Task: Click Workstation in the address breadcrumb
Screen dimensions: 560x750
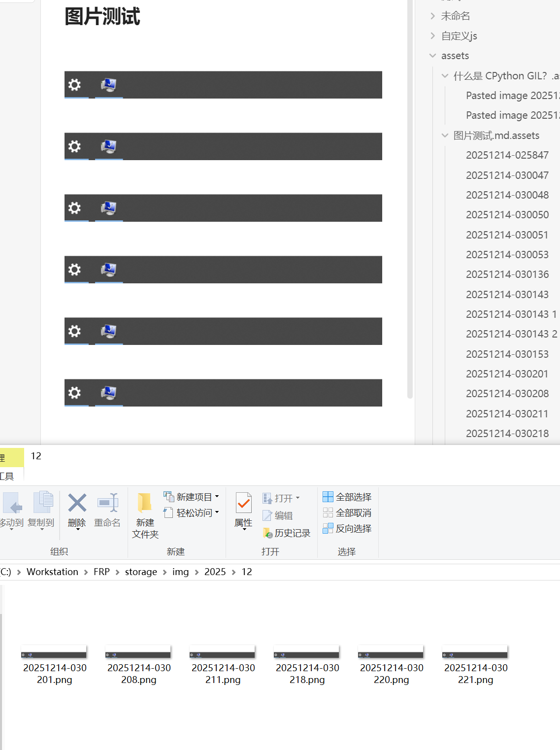Action: (x=52, y=572)
